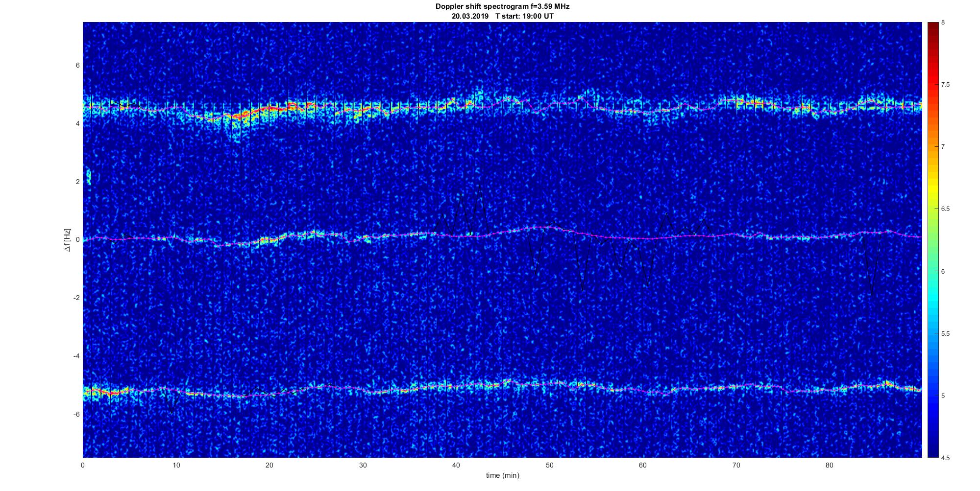This screenshot has width=980, height=491.
Task: Click x-axis tick label '10'
Action: (176, 465)
